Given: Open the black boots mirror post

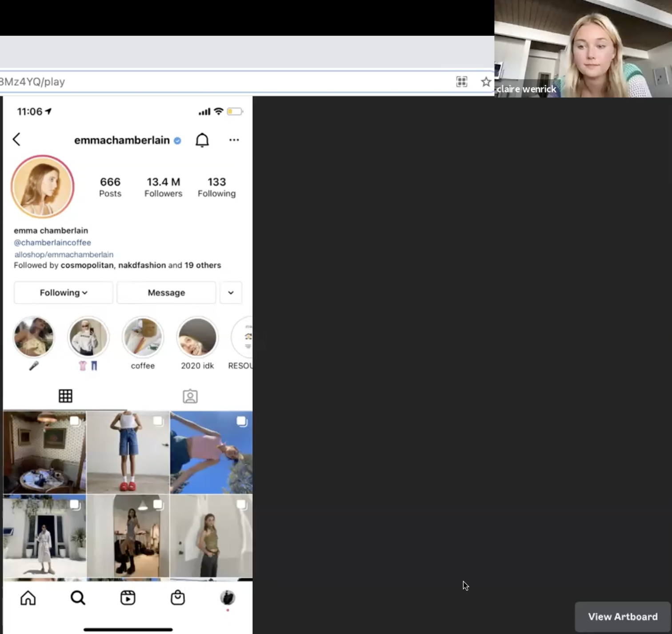Looking at the screenshot, I should 128,536.
